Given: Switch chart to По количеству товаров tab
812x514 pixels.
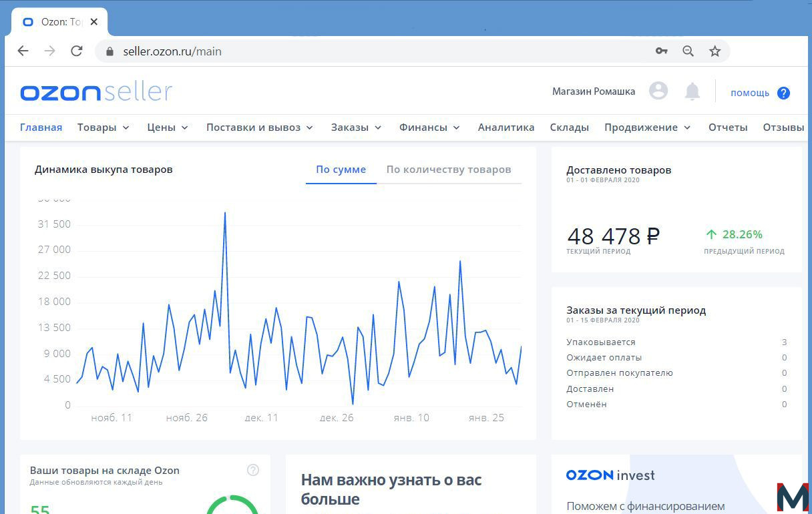Looking at the screenshot, I should (x=449, y=170).
